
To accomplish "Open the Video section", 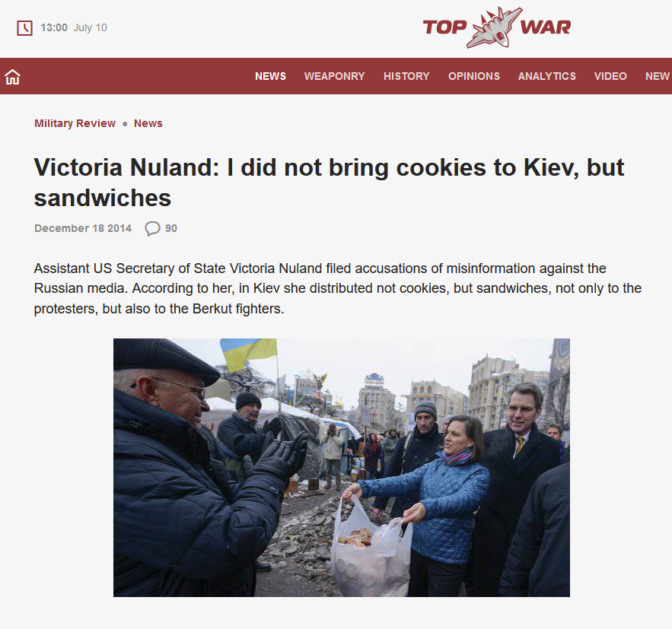I will click(x=610, y=76).
